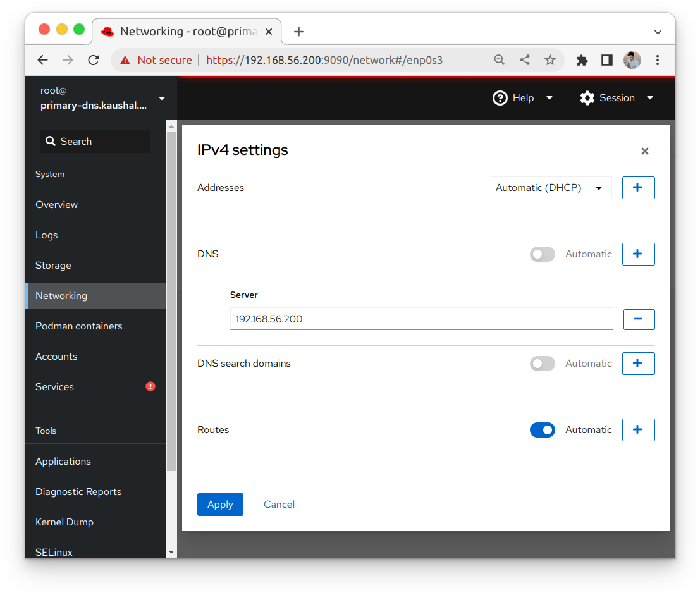The width and height of the screenshot is (700, 595).
Task: Add a DNS server with the plus icon
Action: [x=638, y=254]
